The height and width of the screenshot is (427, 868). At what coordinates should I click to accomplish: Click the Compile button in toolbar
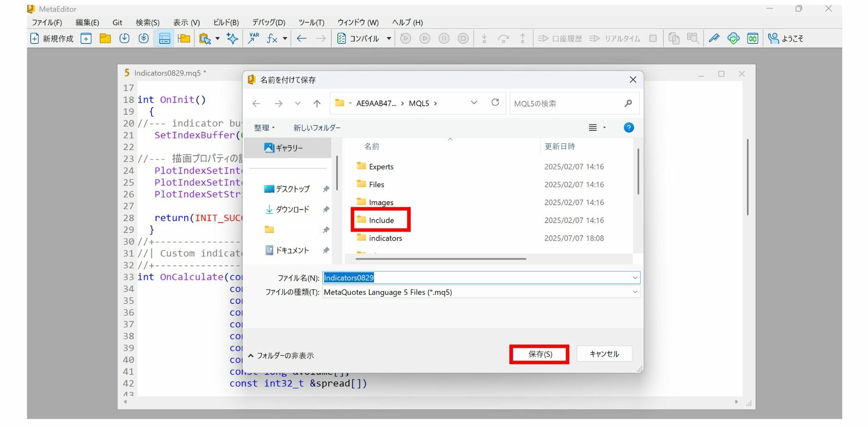pyautogui.click(x=359, y=39)
